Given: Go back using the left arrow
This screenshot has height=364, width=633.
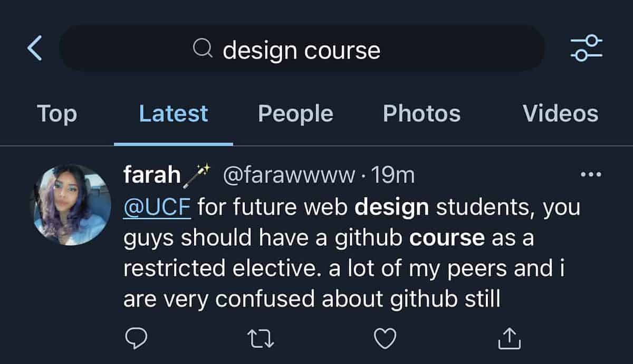Looking at the screenshot, I should [x=35, y=49].
